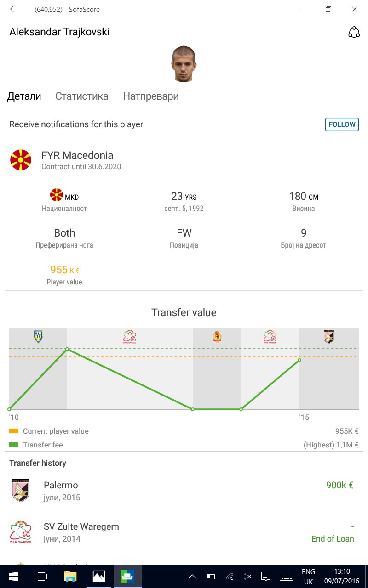Screen dimensions: 368x588
Task: Click the Palermo crest in transfer history
Action: (x=21, y=490)
